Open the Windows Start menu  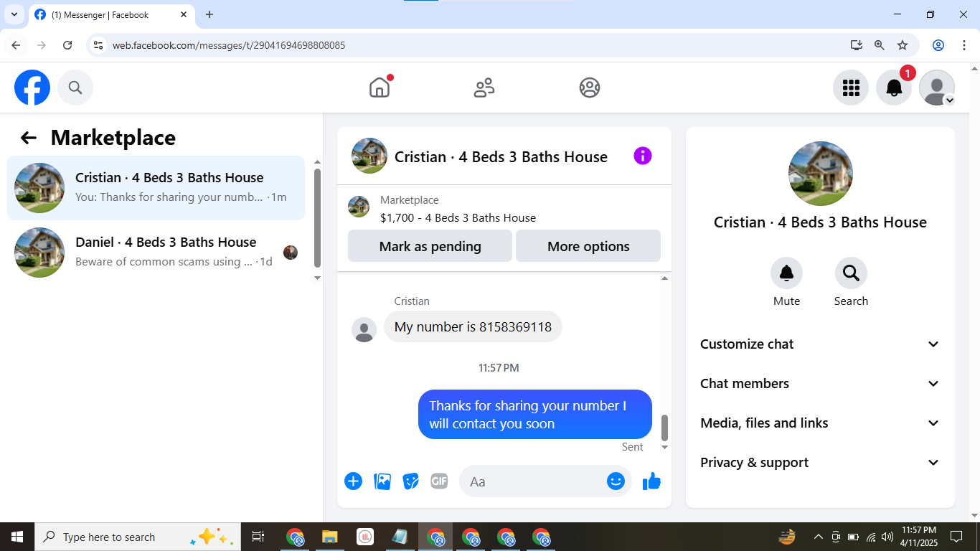(x=17, y=537)
